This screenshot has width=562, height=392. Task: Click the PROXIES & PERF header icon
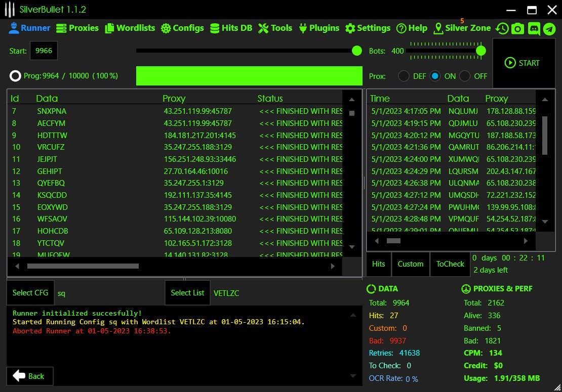coord(466,289)
